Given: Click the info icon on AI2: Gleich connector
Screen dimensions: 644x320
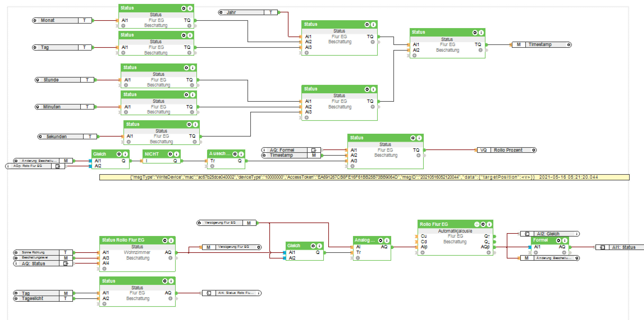Looking at the screenshot, I should [577, 234].
